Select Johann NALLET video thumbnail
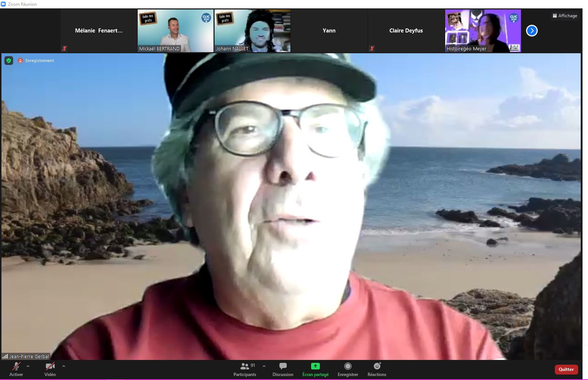588x380 pixels. coord(252,31)
